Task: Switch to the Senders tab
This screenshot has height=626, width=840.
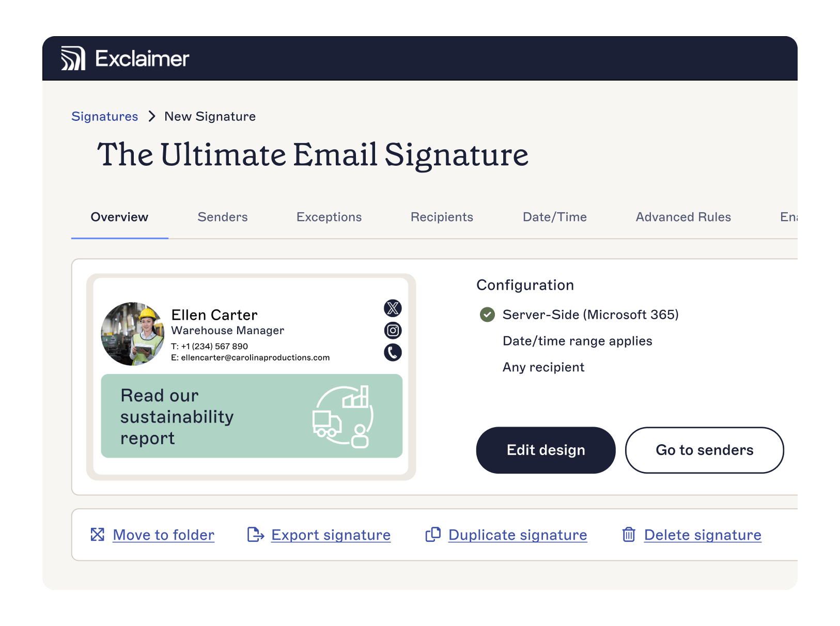Action: pos(222,217)
